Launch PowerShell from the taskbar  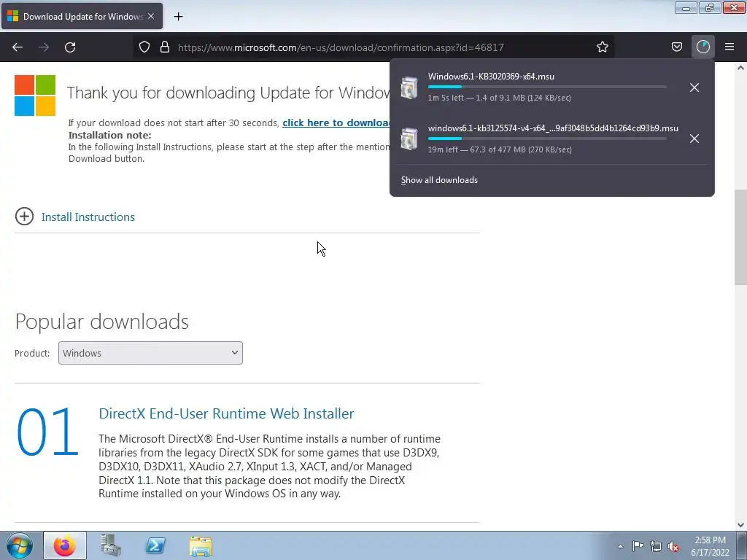[x=155, y=545]
